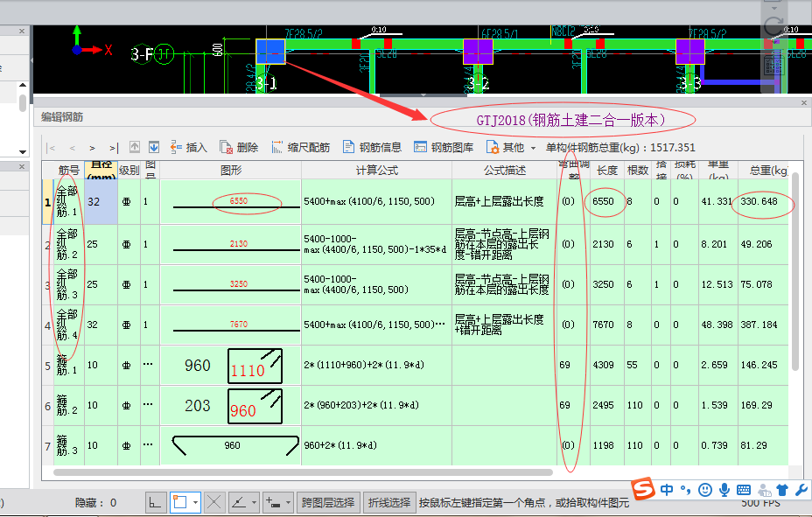The width and height of the screenshot is (812, 517).
Task: Toggle object snap square icon
Action: [x=180, y=502]
